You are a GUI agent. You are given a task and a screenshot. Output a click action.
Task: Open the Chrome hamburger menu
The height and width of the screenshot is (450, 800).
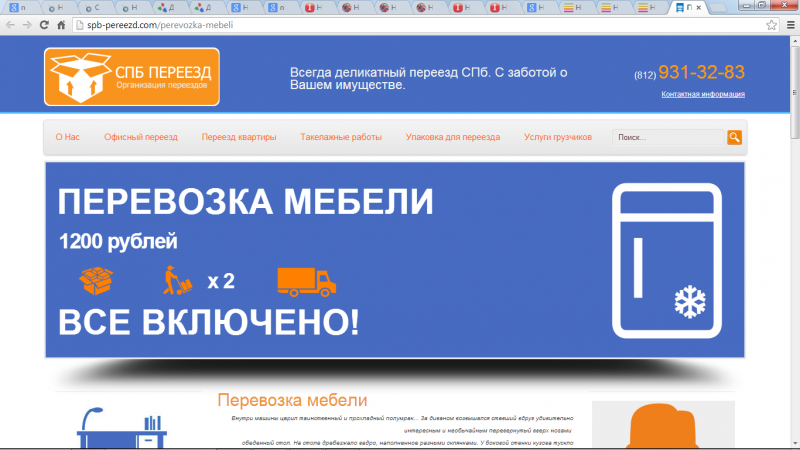pyautogui.click(x=788, y=24)
